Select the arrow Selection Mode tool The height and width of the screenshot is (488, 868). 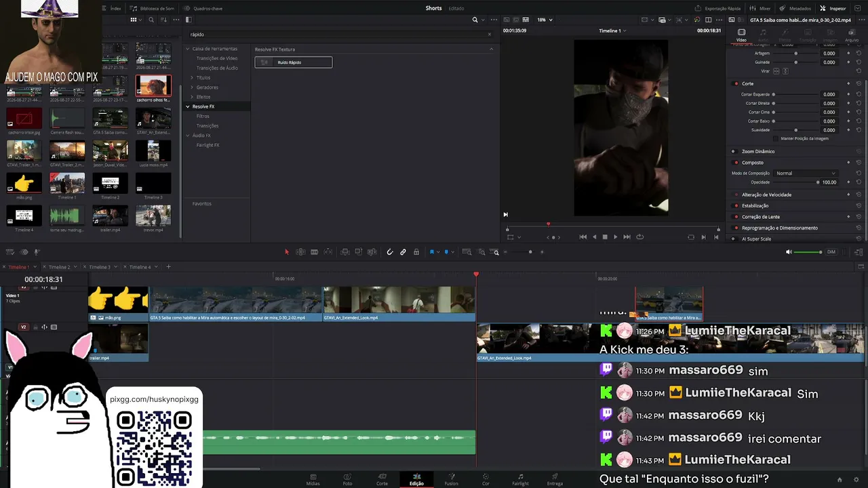(286, 252)
